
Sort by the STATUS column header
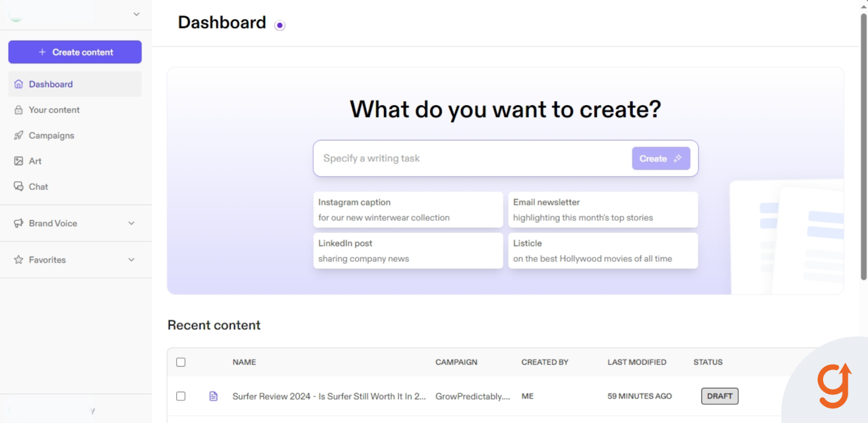pyautogui.click(x=708, y=362)
